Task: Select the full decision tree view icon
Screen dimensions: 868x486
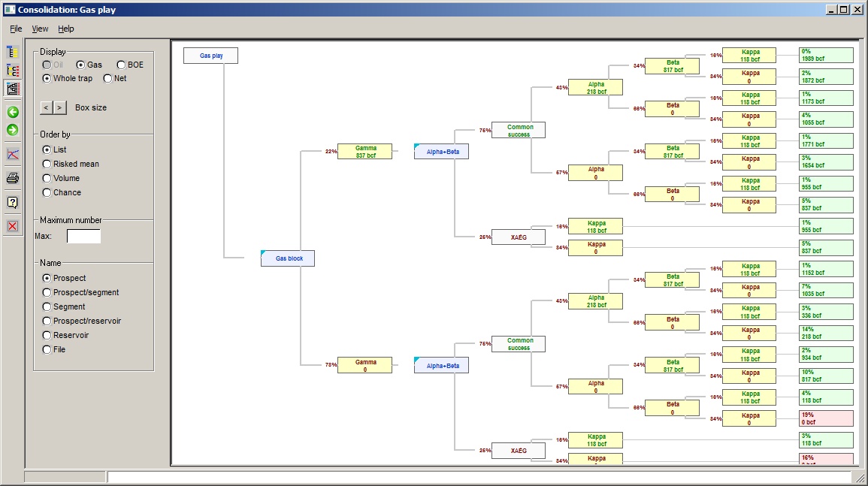Action: pos(13,88)
